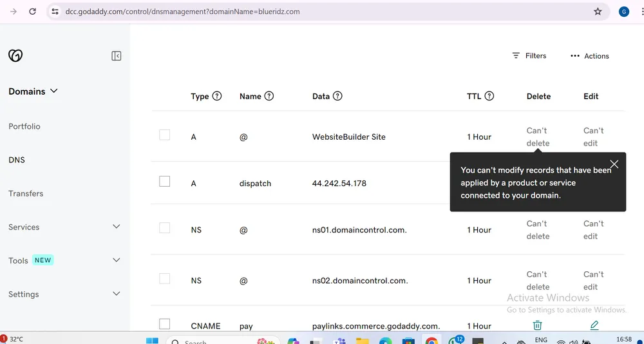
Task: Open help for the TTL column
Action: coord(489,96)
